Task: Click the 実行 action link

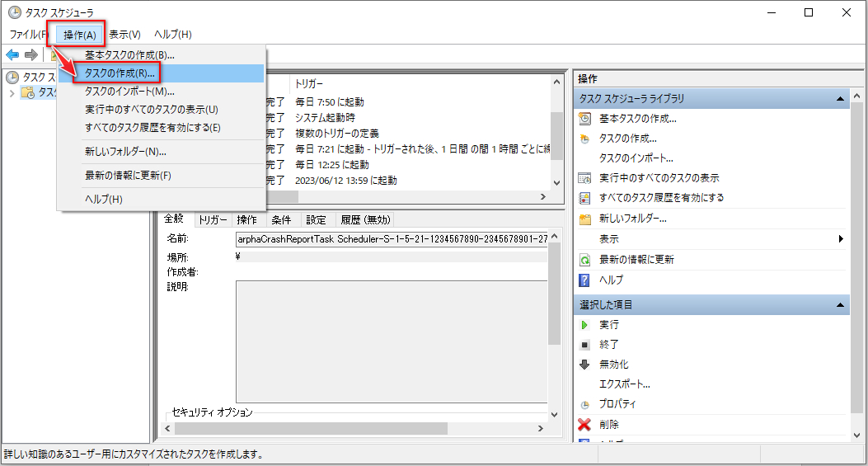Action: coord(609,325)
